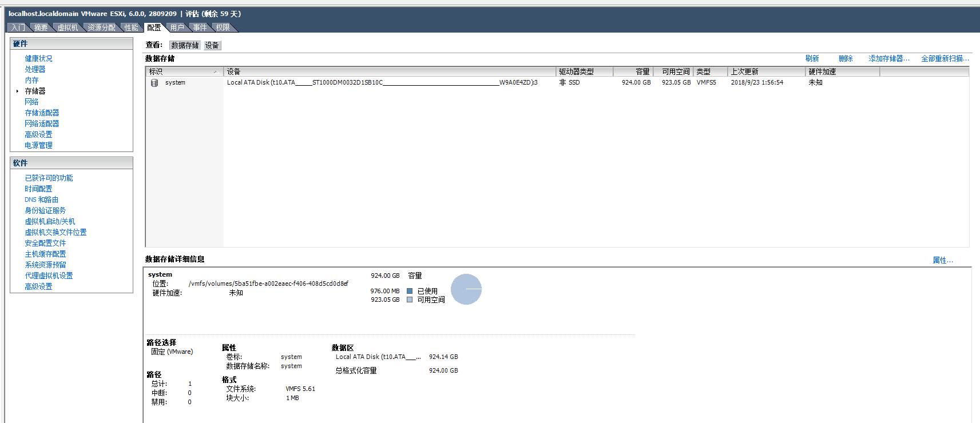Go to the 资源分配 tab
This screenshot has height=423, width=980.
click(101, 27)
